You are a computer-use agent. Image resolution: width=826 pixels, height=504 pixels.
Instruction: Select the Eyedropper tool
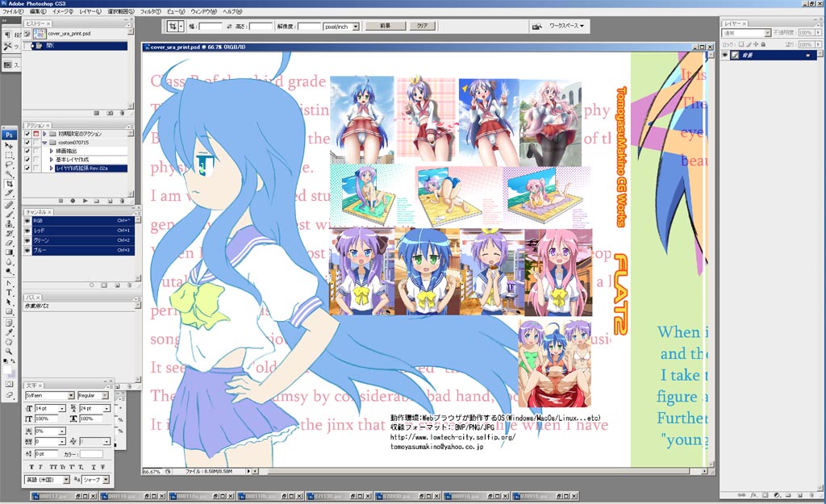[x=9, y=333]
